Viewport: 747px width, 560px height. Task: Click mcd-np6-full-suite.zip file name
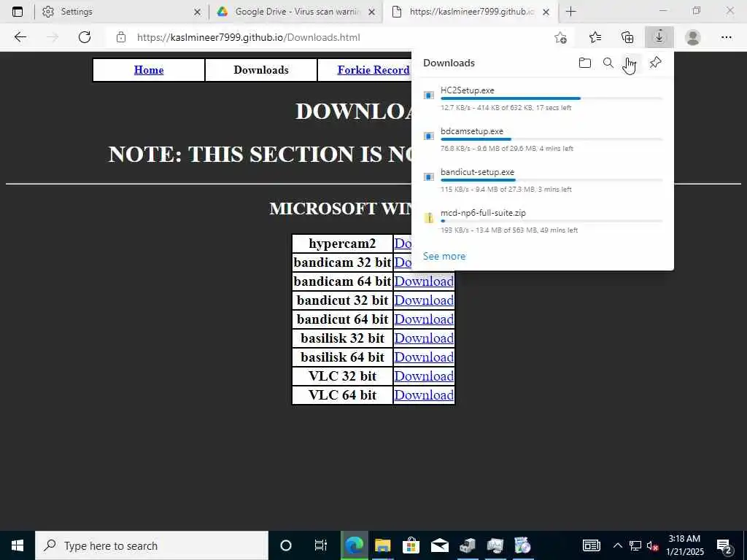(483, 213)
